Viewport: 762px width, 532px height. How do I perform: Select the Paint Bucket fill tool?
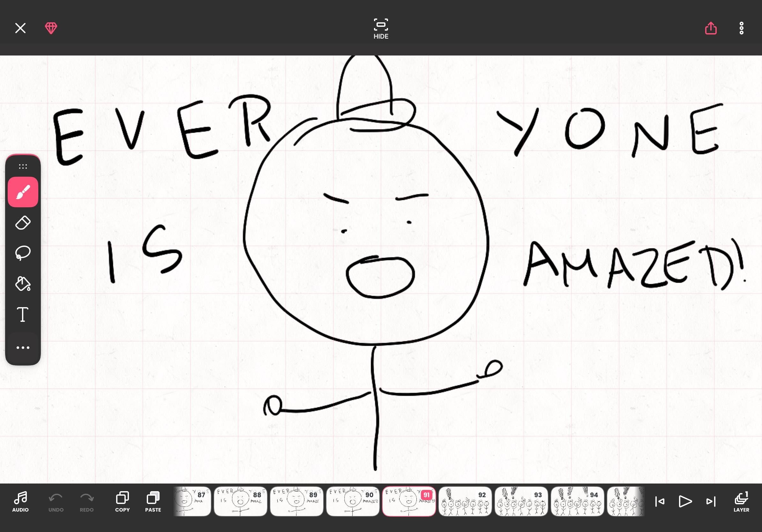coord(23,284)
